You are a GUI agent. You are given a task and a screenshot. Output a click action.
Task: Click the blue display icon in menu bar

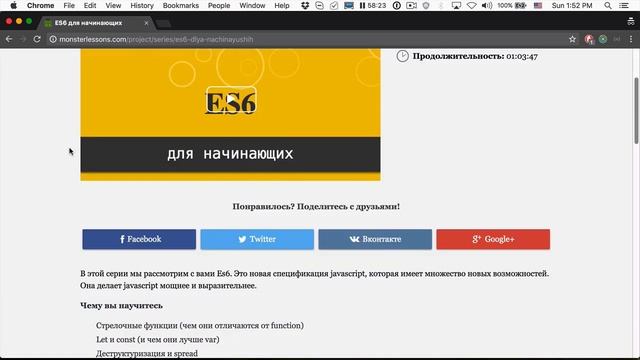[349, 5]
